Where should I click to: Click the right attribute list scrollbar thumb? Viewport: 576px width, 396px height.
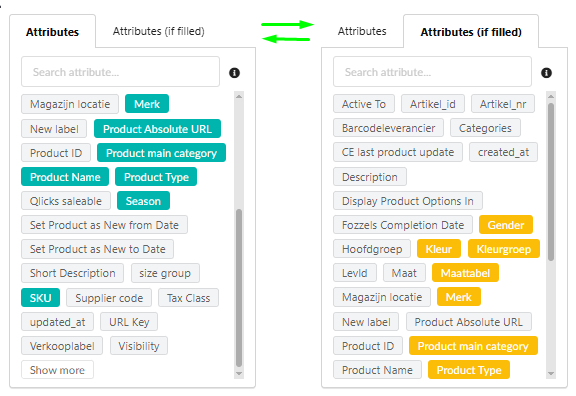click(551, 182)
